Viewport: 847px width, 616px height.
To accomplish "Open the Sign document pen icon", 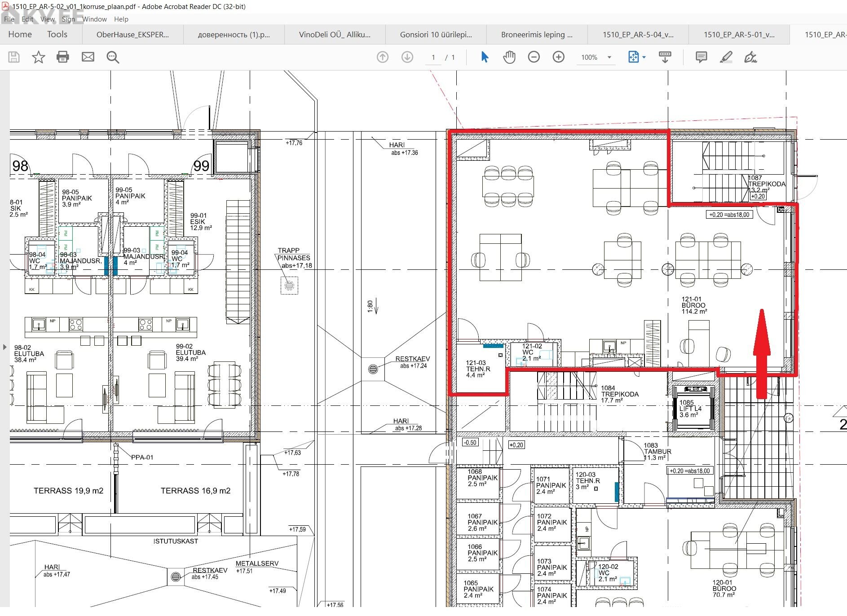I will pos(750,57).
